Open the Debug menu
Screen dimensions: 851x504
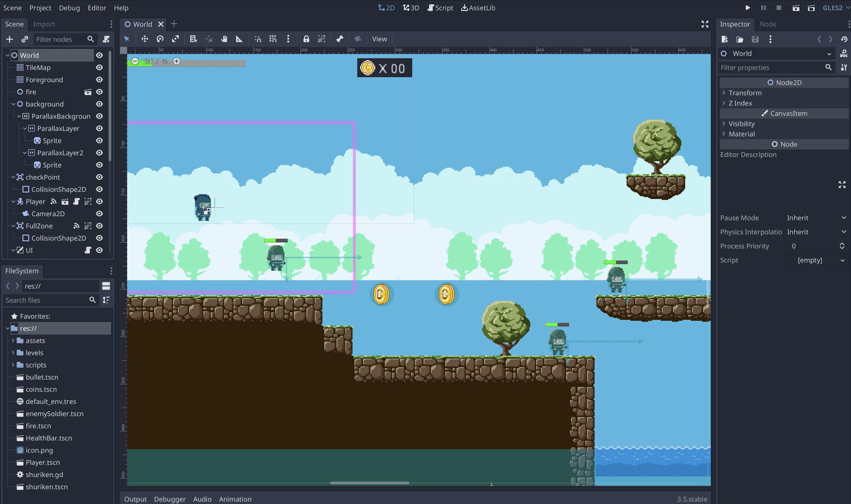coord(69,8)
